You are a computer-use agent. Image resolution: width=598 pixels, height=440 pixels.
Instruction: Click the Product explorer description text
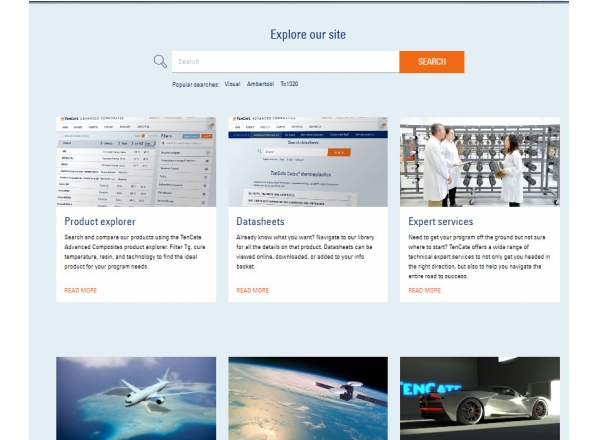click(135, 252)
